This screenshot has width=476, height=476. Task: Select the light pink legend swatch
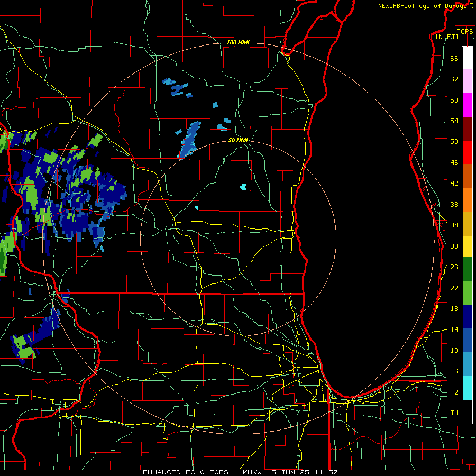pos(467,81)
